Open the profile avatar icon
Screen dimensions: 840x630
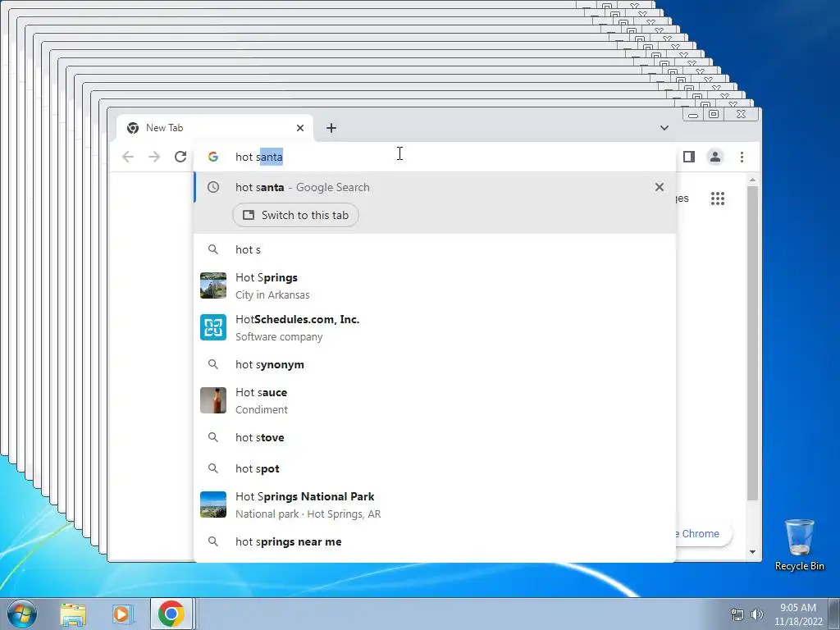715,157
